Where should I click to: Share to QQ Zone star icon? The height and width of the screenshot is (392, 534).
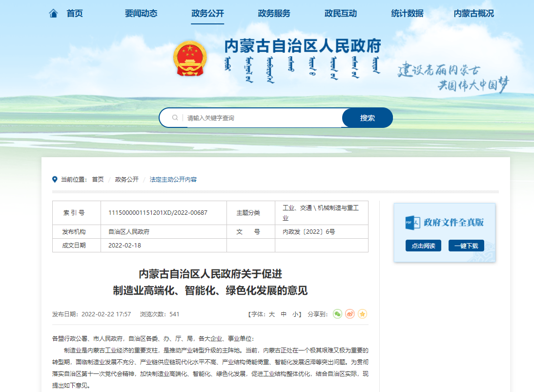(362, 314)
